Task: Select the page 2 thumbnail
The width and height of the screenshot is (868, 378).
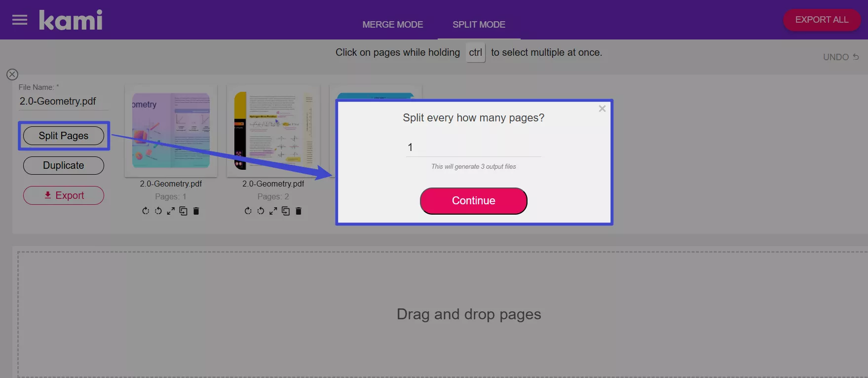Action: [273, 131]
